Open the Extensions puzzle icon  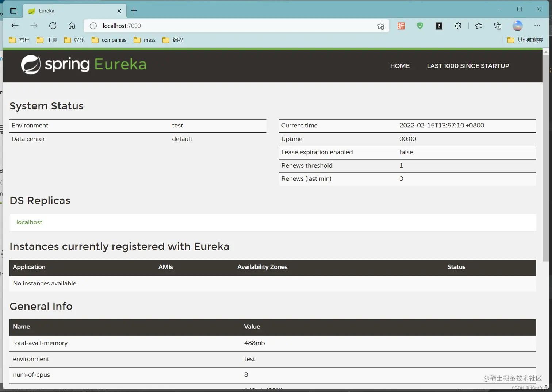(458, 26)
